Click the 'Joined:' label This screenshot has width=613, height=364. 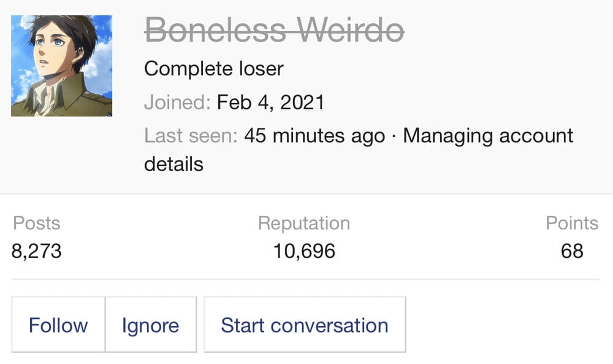(178, 102)
